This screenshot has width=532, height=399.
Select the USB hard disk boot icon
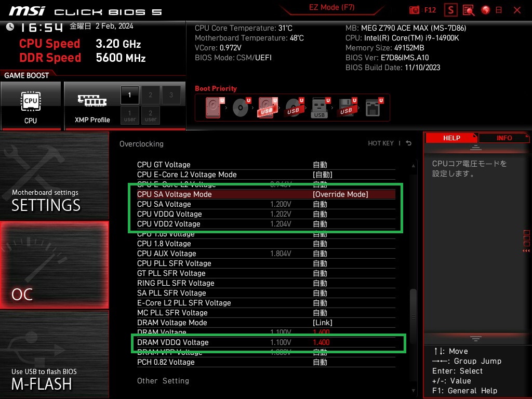pyautogui.click(x=268, y=108)
